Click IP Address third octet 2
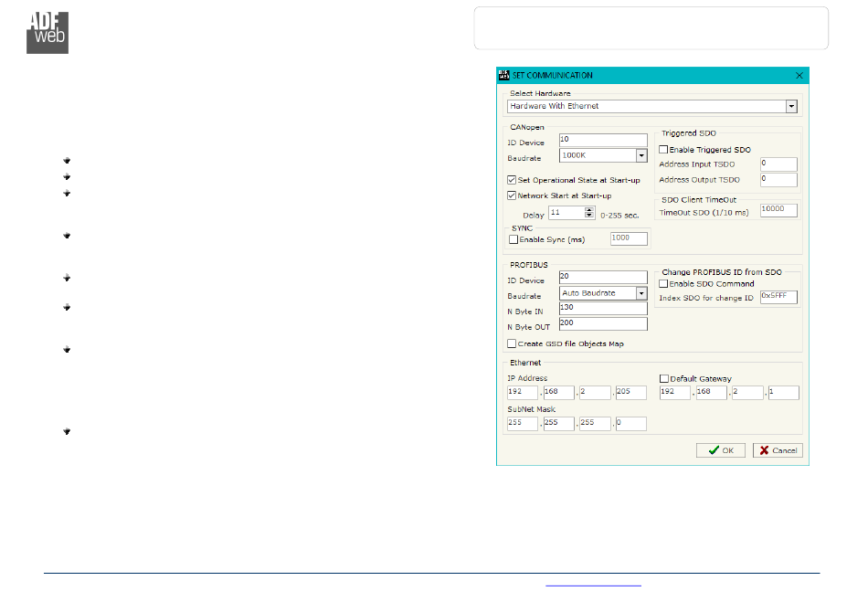 click(x=595, y=392)
